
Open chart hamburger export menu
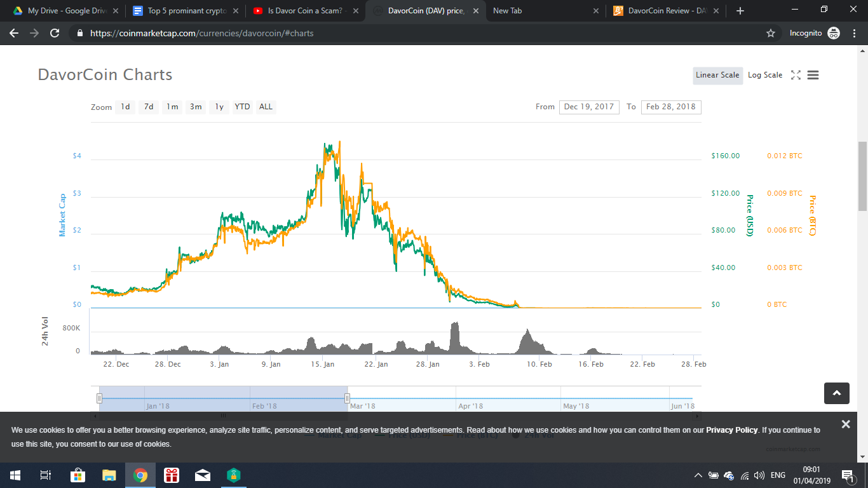point(813,75)
